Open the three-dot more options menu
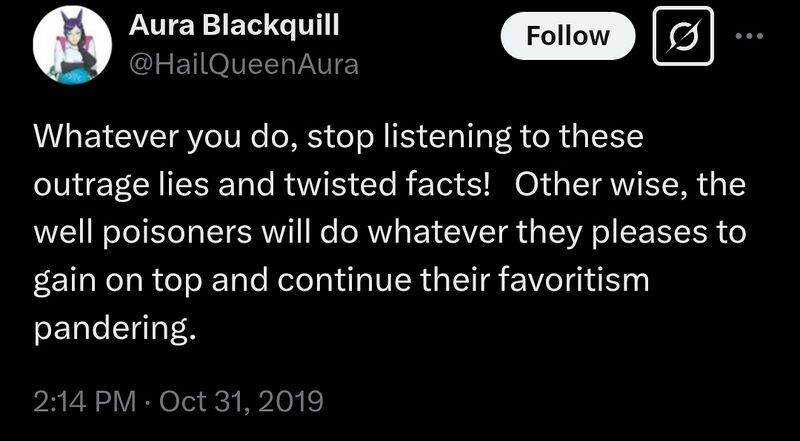 pos(748,37)
